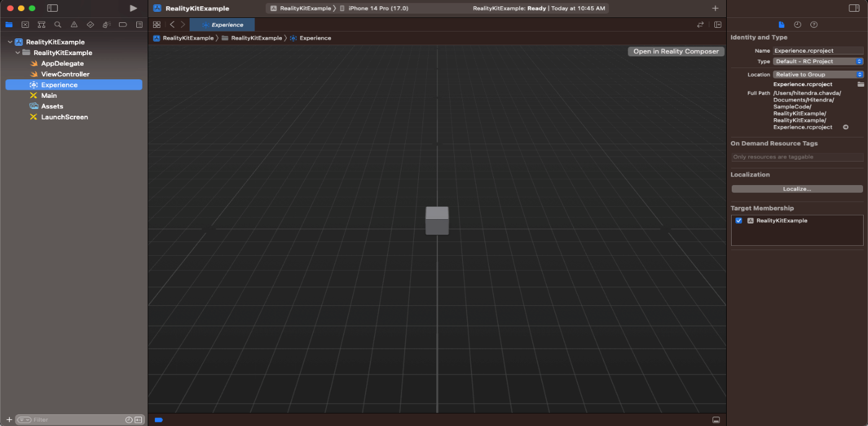
Task: Open the Project navigator folder icon
Action: 9,25
